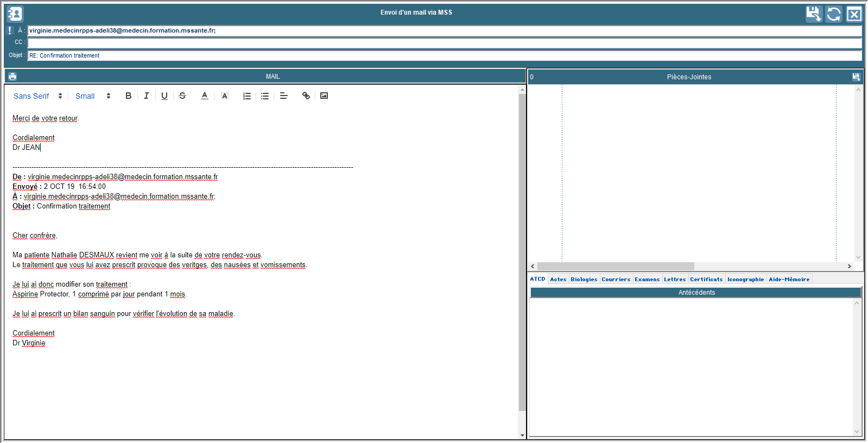This screenshot has height=443, width=868.
Task: Open the text color picker
Action: (x=205, y=96)
